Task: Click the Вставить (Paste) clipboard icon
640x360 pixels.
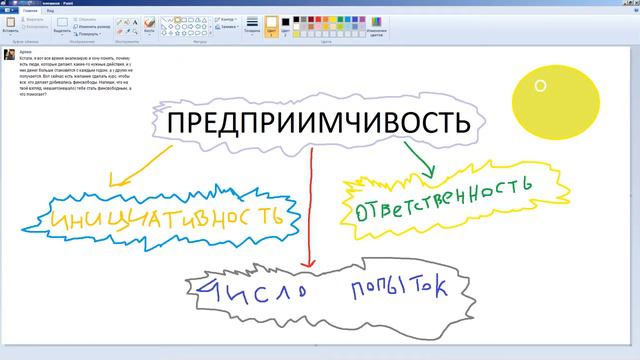Action: [11, 22]
